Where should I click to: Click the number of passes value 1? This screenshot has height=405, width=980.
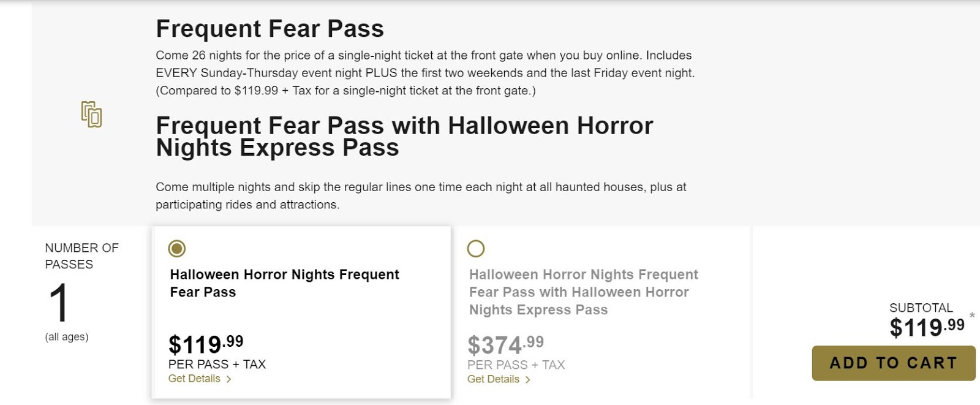[59, 302]
